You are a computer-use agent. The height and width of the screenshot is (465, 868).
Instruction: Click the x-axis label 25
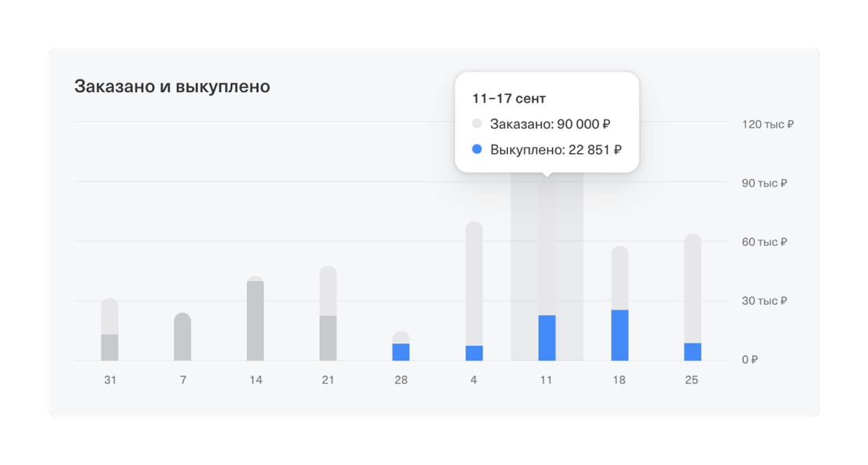(x=692, y=380)
